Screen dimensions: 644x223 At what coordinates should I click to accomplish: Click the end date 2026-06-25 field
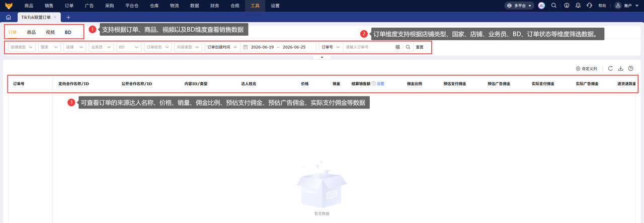(294, 47)
